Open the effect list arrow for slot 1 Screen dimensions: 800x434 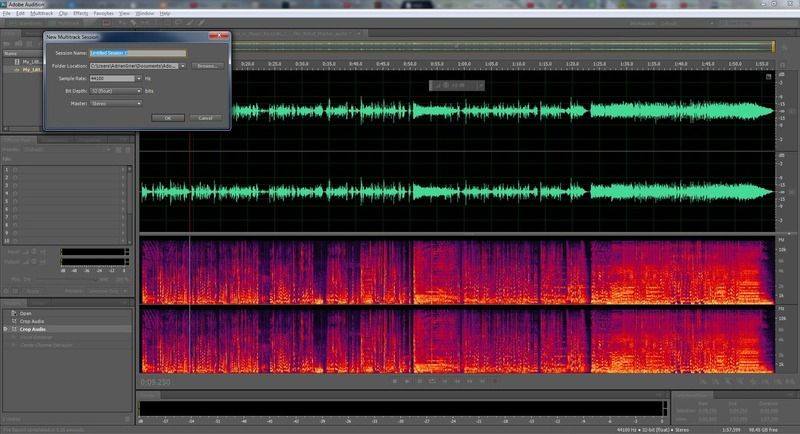[x=122, y=169]
